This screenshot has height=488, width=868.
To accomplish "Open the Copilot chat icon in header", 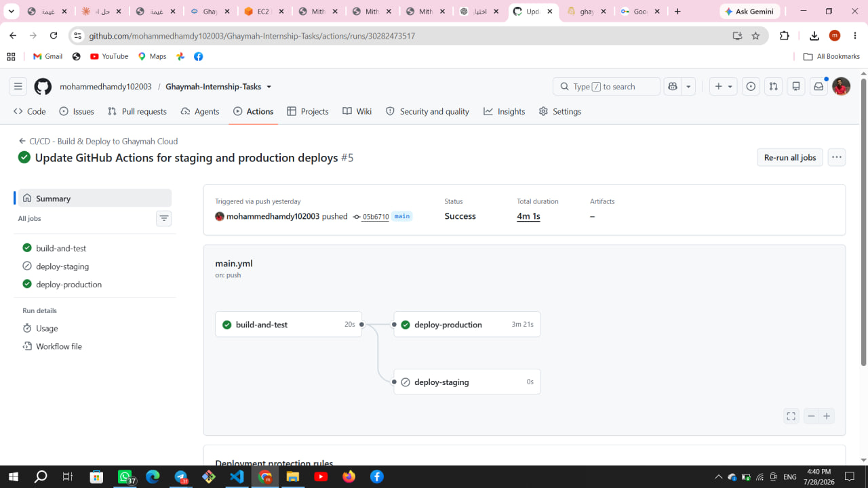I will pyautogui.click(x=673, y=86).
